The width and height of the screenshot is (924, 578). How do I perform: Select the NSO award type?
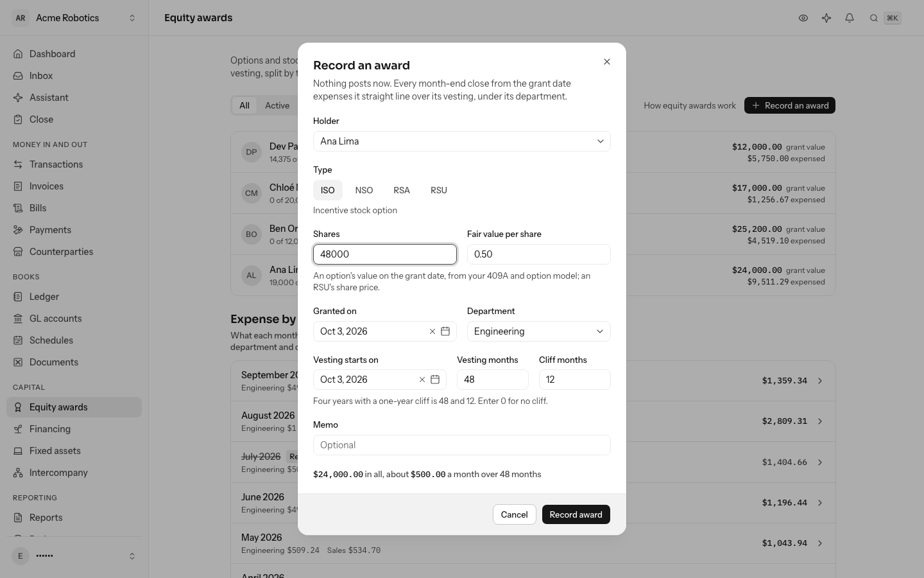(x=364, y=190)
